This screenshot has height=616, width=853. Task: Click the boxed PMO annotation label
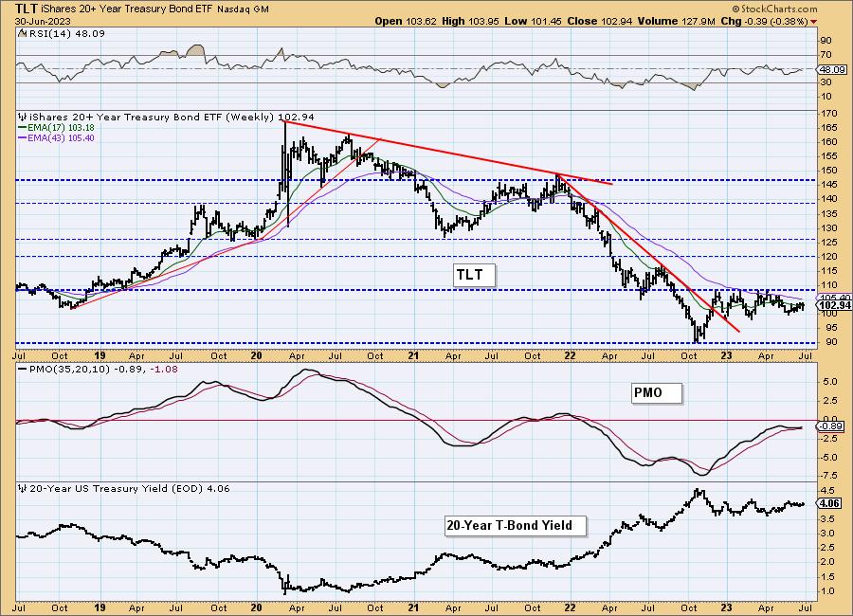point(657,393)
